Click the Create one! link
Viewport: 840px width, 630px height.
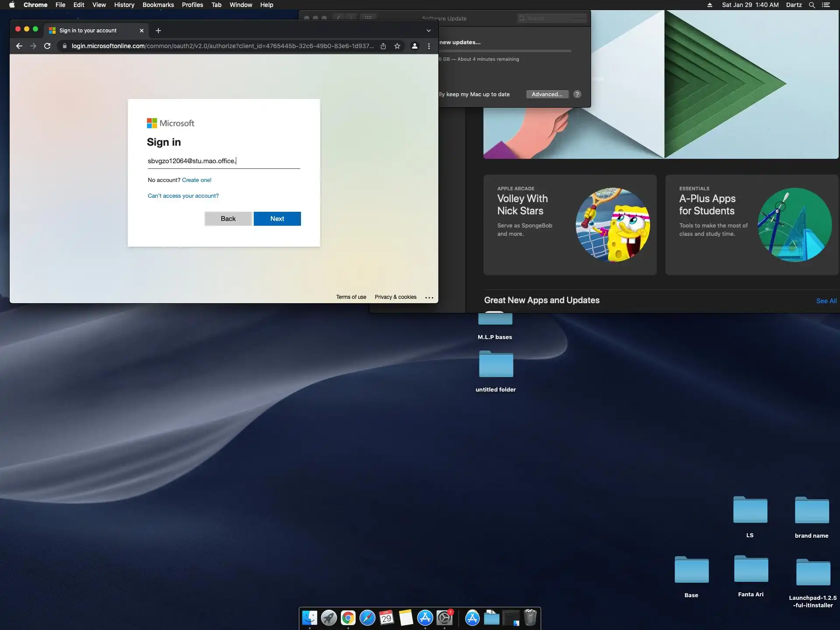196,180
